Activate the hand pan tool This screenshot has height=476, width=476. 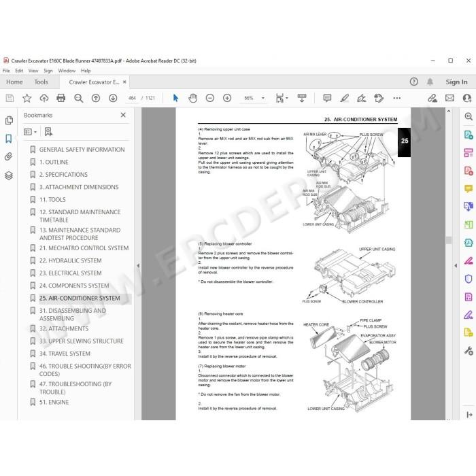point(192,98)
